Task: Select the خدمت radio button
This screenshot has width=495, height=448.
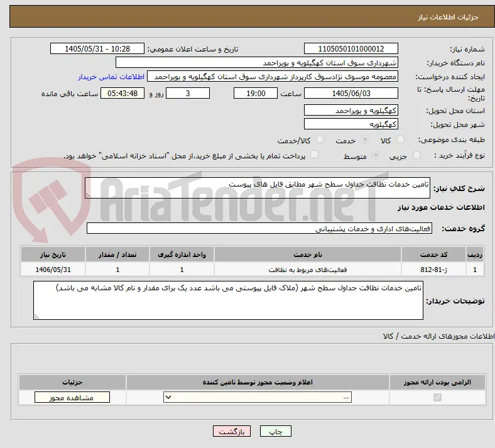Action: click(365, 139)
